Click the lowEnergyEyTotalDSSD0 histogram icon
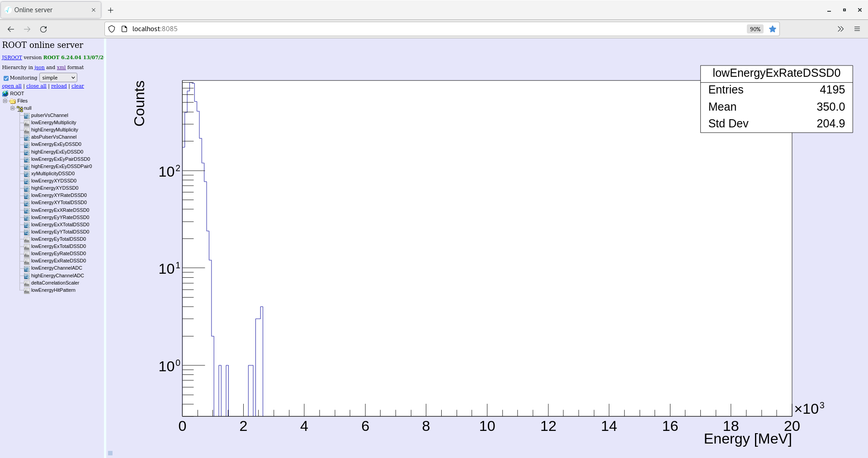The image size is (868, 458). [x=27, y=239]
